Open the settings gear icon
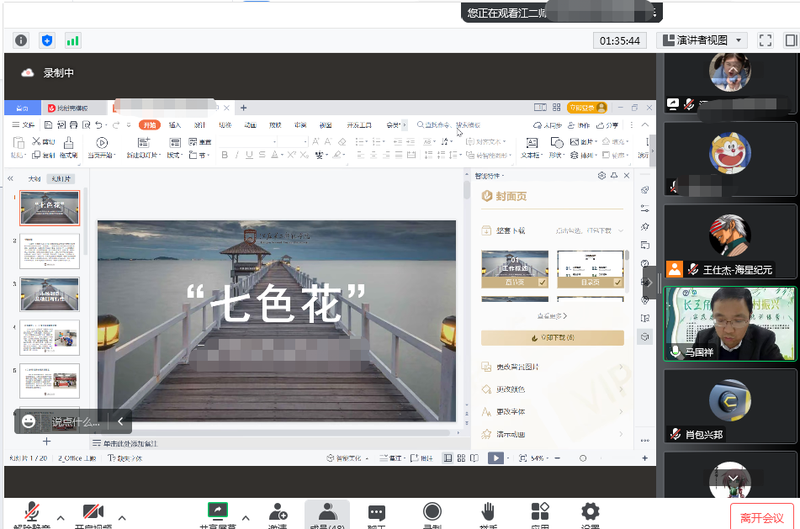The image size is (800, 529). (x=590, y=512)
